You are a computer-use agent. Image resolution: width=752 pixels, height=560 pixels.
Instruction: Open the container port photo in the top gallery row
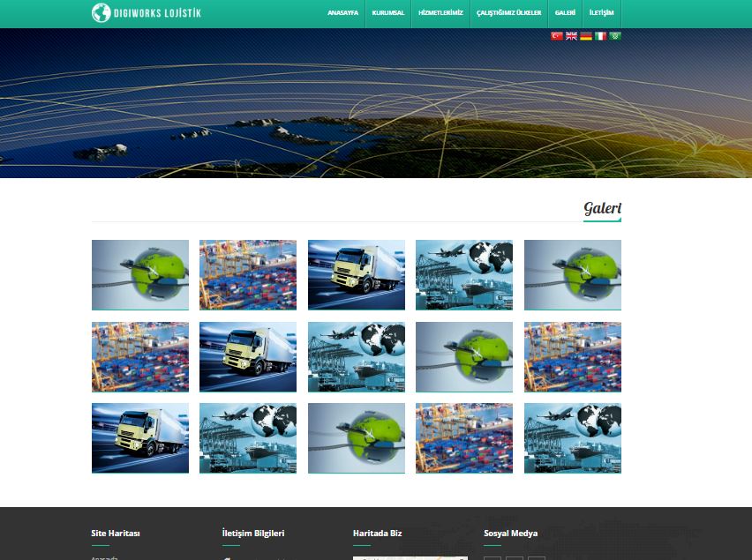click(x=248, y=275)
